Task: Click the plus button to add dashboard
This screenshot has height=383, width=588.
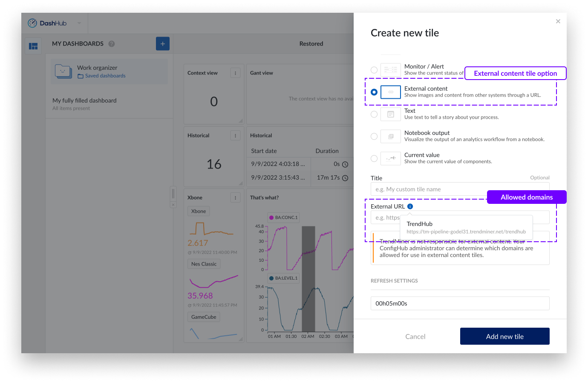Action: coord(162,44)
